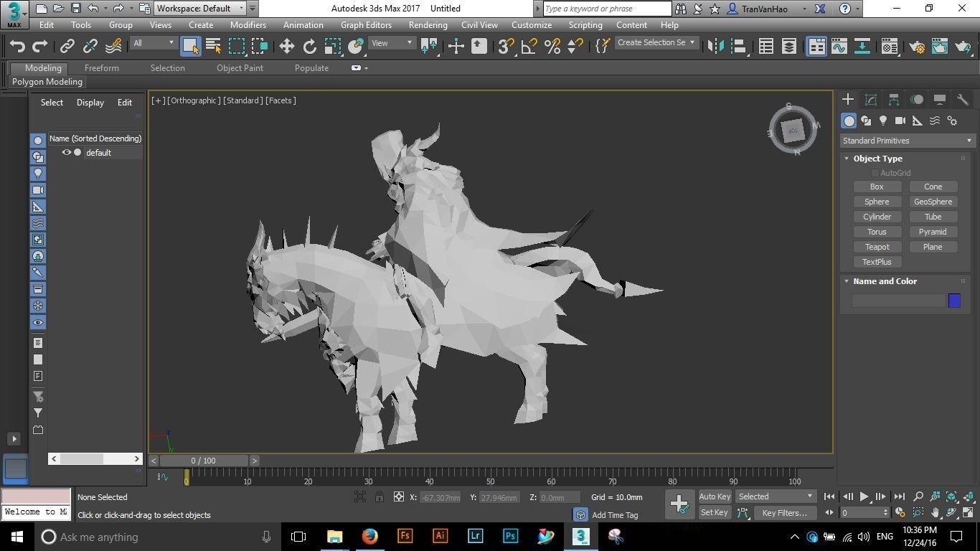This screenshot has height=551, width=980.
Task: Open the Utilities wrench panel tab
Action: (x=963, y=100)
